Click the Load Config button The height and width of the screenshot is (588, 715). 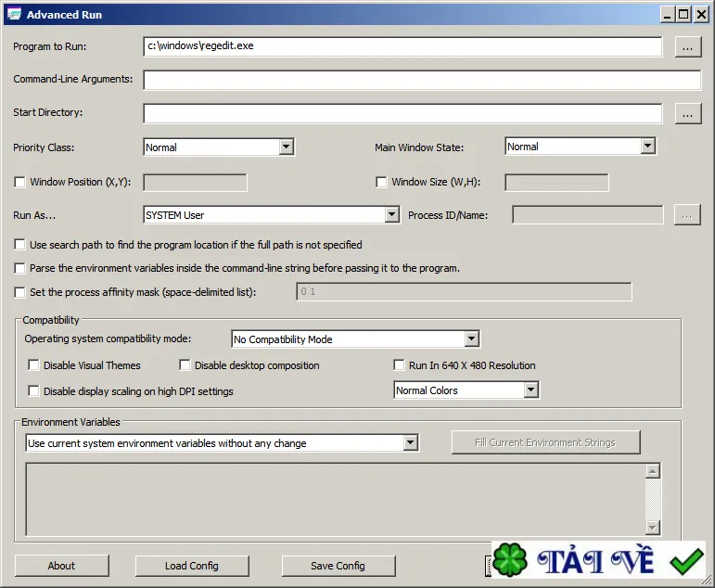click(x=192, y=566)
